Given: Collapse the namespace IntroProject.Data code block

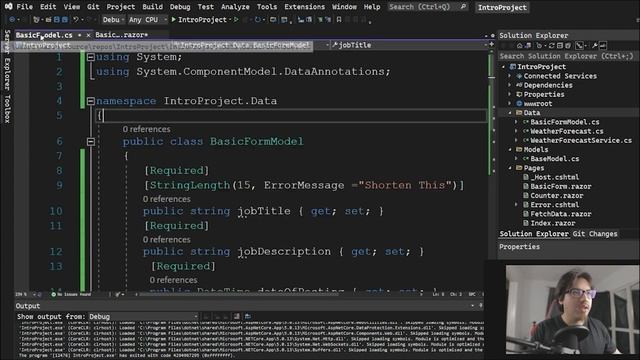Looking at the screenshot, I should coord(91,101).
